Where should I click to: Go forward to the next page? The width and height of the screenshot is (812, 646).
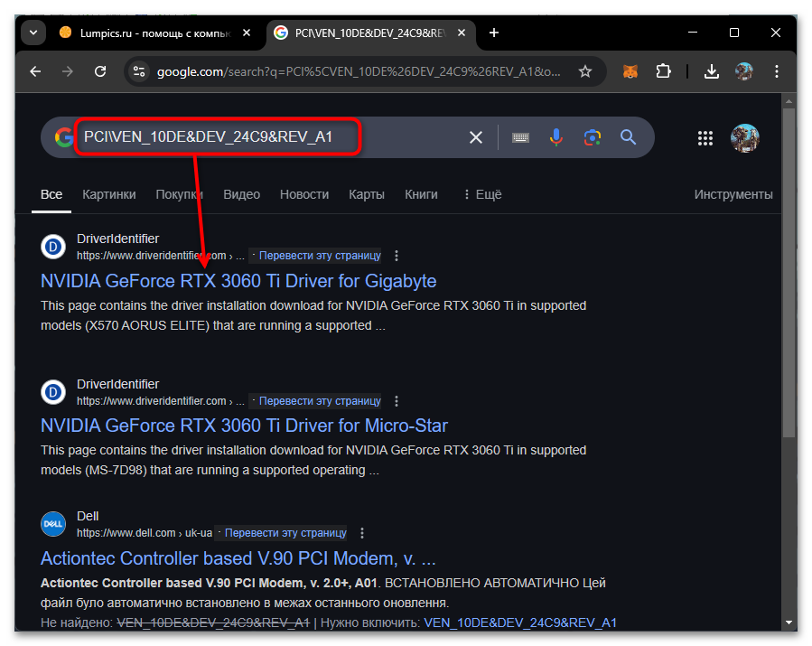(x=68, y=71)
